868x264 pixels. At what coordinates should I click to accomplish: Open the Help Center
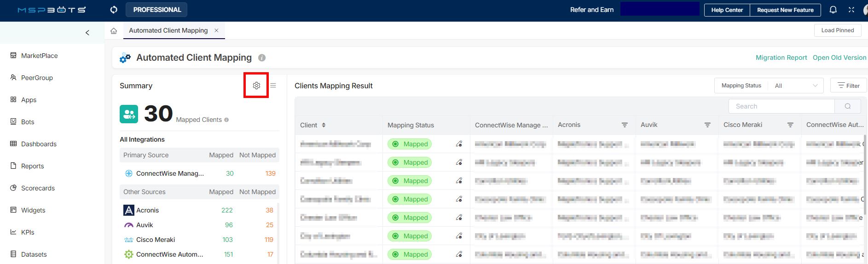click(727, 10)
